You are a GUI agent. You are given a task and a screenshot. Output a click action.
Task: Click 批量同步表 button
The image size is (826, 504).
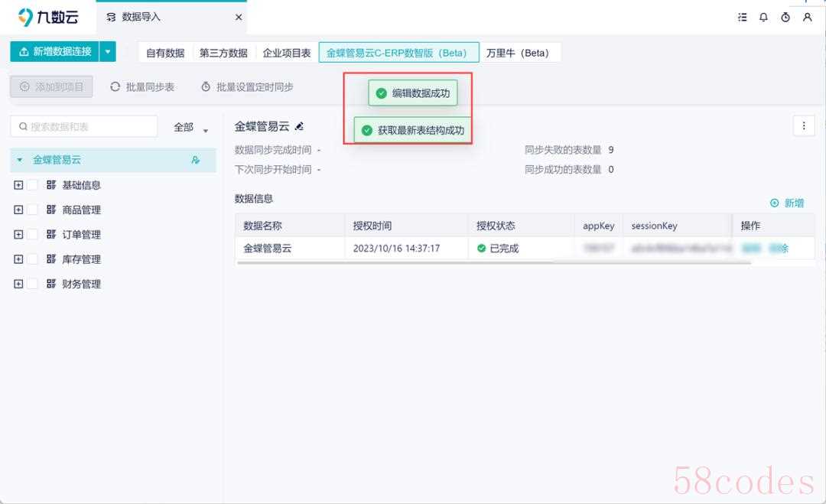coord(142,87)
